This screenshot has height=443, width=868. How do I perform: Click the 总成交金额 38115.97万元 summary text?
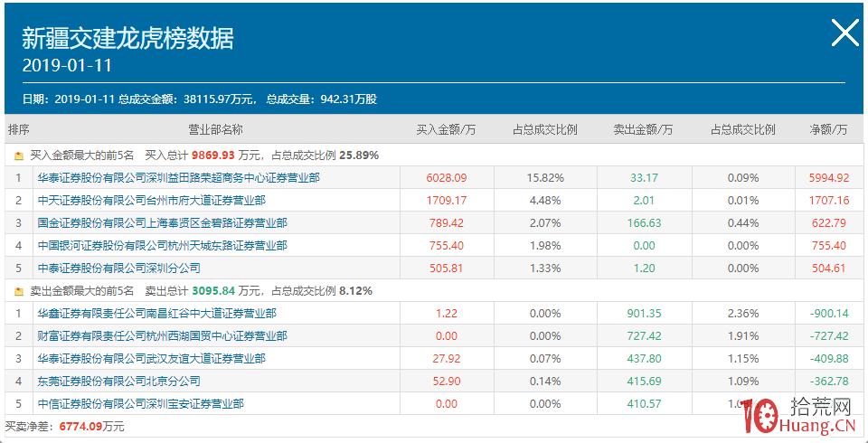[188, 100]
